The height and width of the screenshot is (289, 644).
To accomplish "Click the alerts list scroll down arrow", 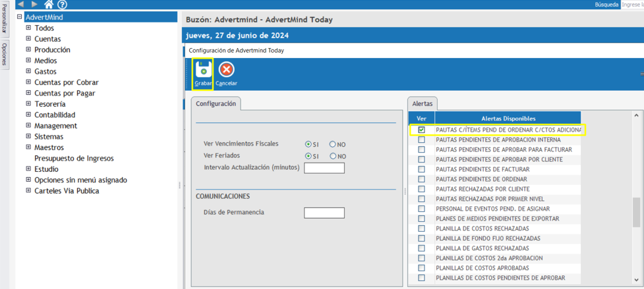I will coord(636,280).
